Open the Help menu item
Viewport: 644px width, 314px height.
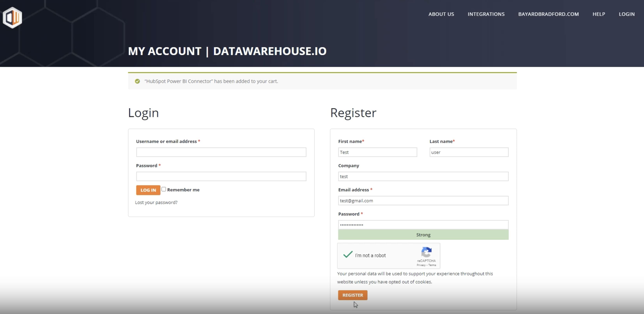[599, 14]
